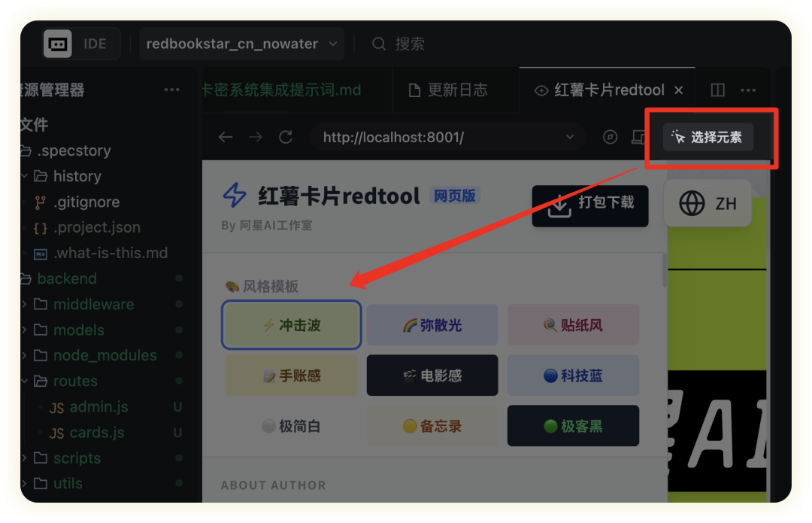This screenshot has height=523, width=812.
Task: Select the 弥散光 style template
Action: click(432, 325)
